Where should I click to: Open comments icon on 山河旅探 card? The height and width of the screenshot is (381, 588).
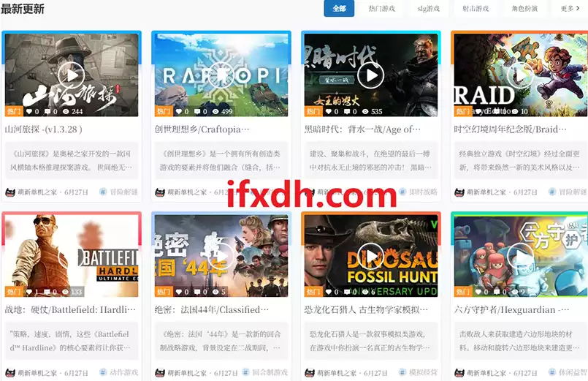47,111
